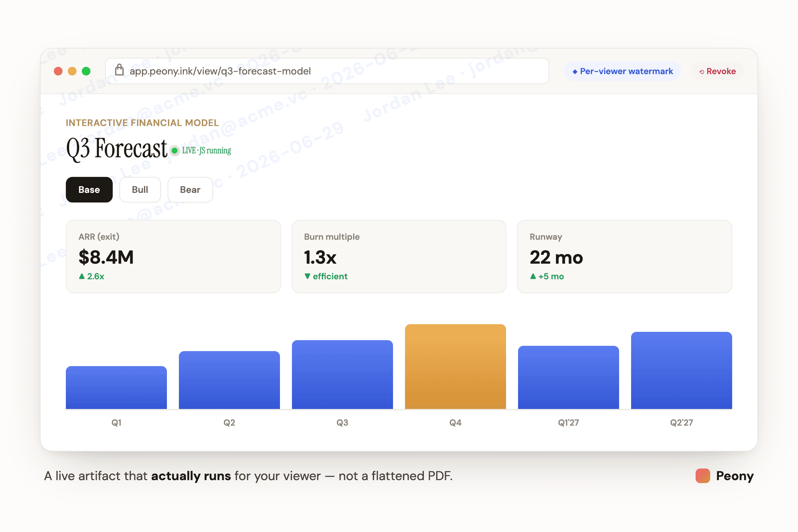798x532 pixels.
Task: Click the "Q2" axis label
Action: pyautogui.click(x=229, y=423)
